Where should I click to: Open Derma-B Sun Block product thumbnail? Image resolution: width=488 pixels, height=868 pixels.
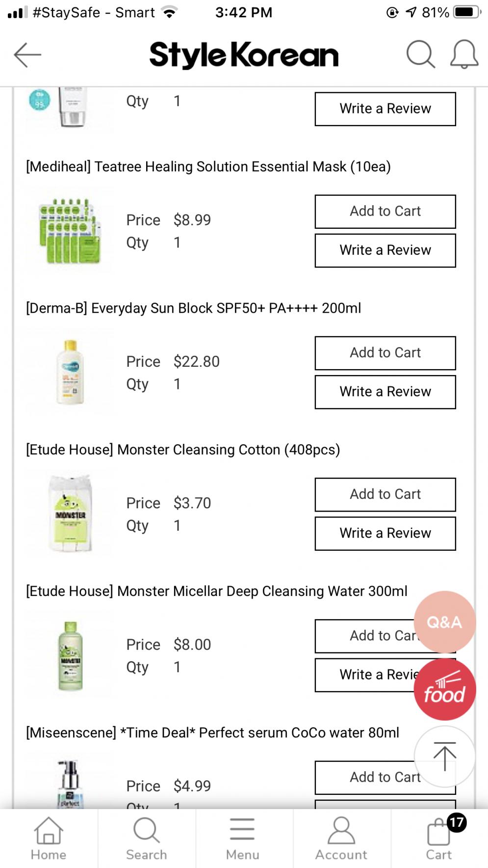pyautogui.click(x=70, y=372)
